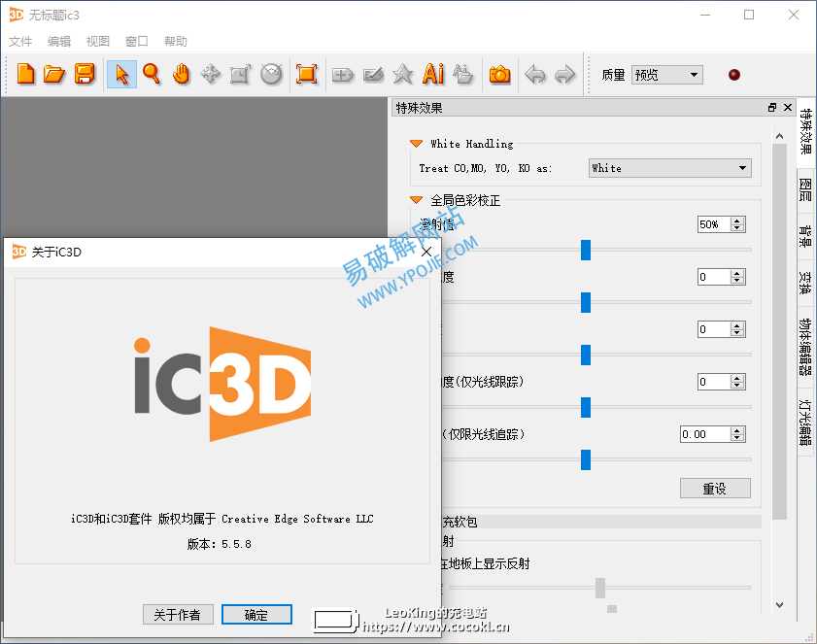Undo with the left arrow icon
Screen dimensions: 817x644
pyautogui.click(x=535, y=75)
